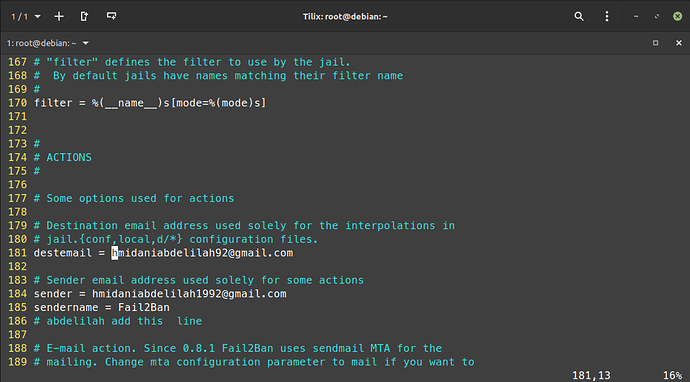
Task: Click 'Some options used for actions' comment
Action: (x=134, y=198)
